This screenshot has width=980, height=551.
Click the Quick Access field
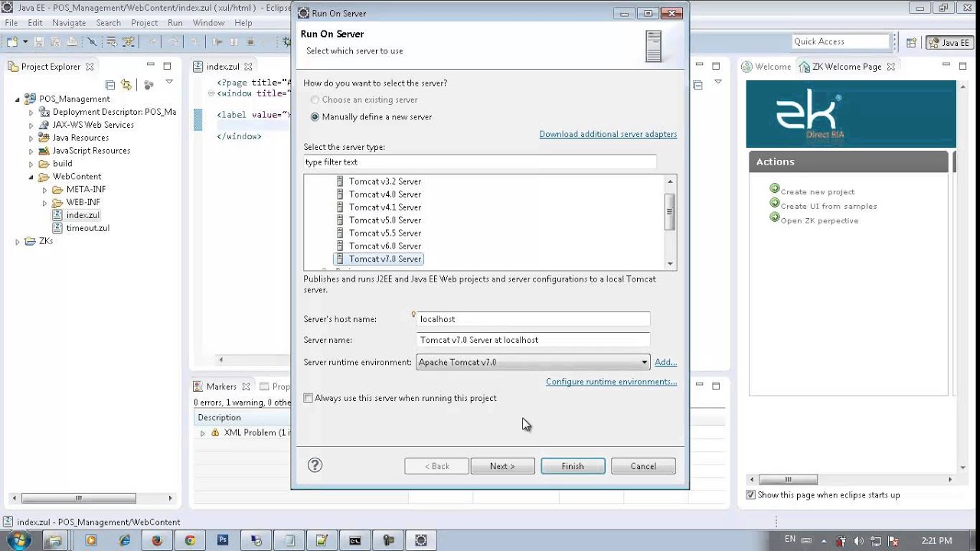[841, 41]
